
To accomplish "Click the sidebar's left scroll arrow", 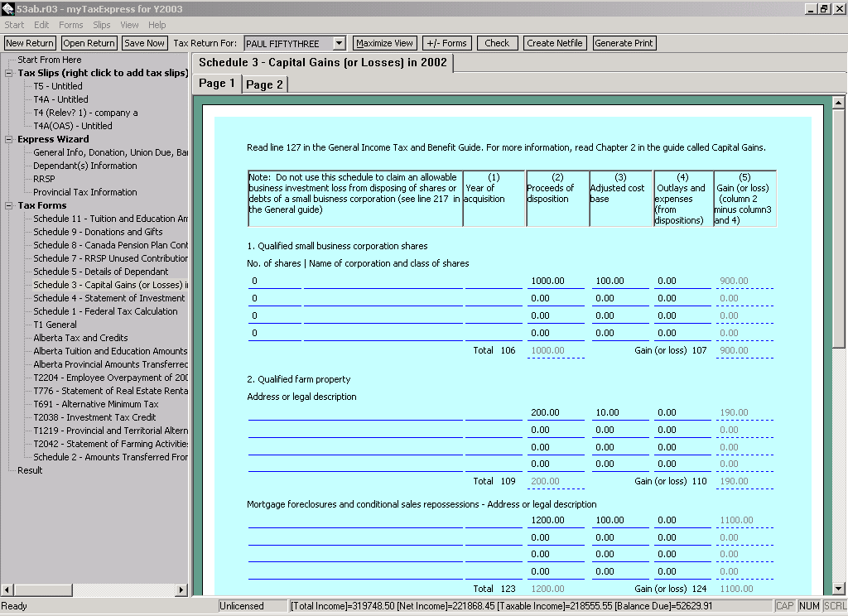I will [x=7, y=590].
